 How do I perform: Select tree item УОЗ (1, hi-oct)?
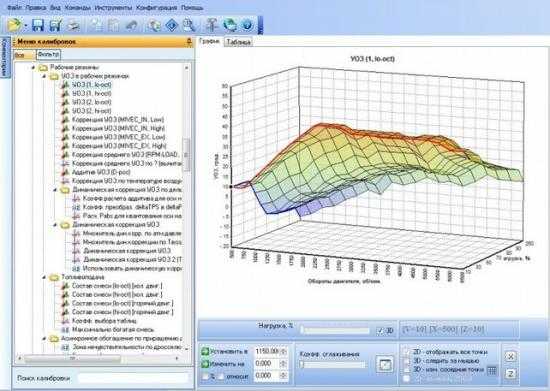click(x=91, y=93)
